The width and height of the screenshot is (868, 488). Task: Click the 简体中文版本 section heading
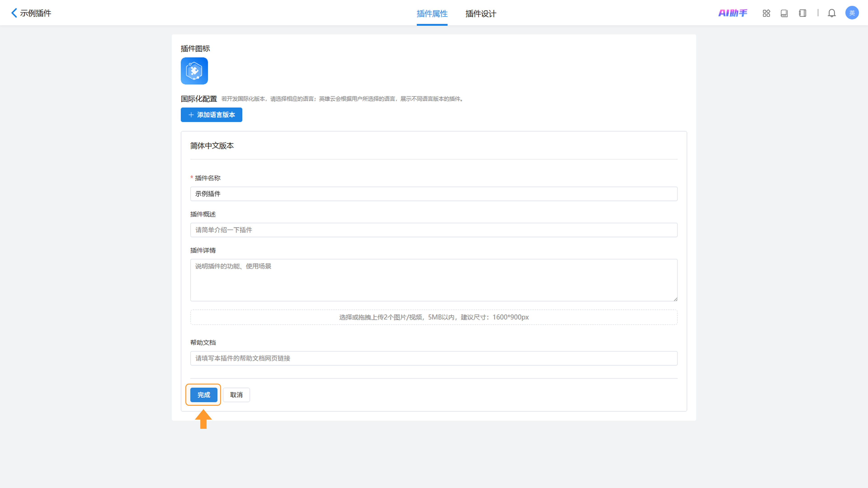[x=212, y=145]
